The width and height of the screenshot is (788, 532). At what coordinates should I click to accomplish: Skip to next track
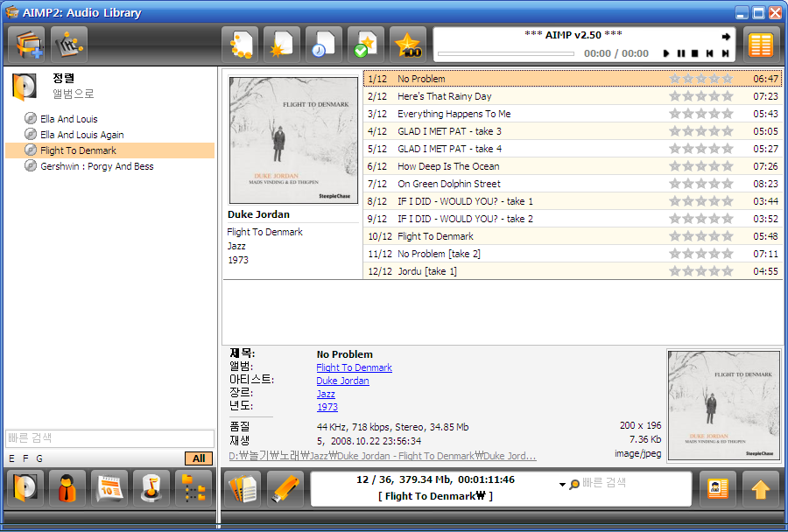pos(725,53)
